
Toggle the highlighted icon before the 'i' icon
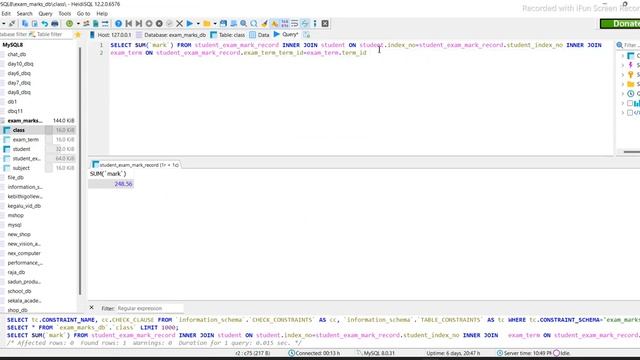pyautogui.click(x=304, y=24)
